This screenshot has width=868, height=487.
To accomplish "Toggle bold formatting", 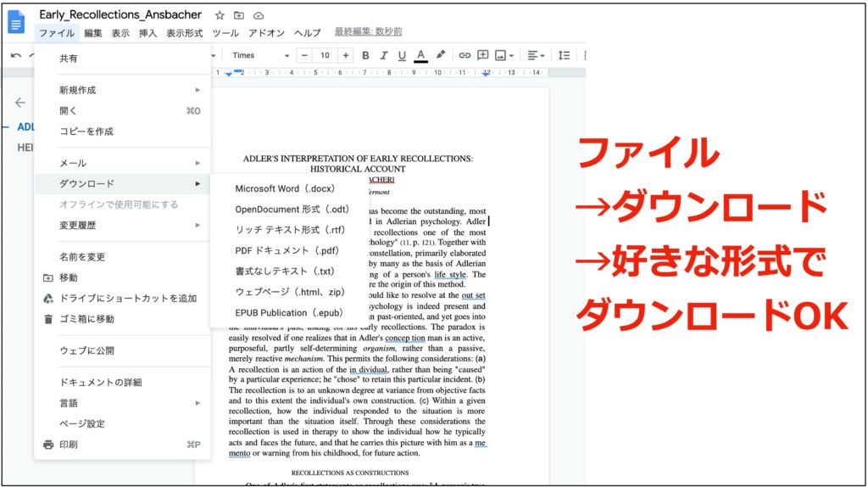I will click(x=365, y=55).
